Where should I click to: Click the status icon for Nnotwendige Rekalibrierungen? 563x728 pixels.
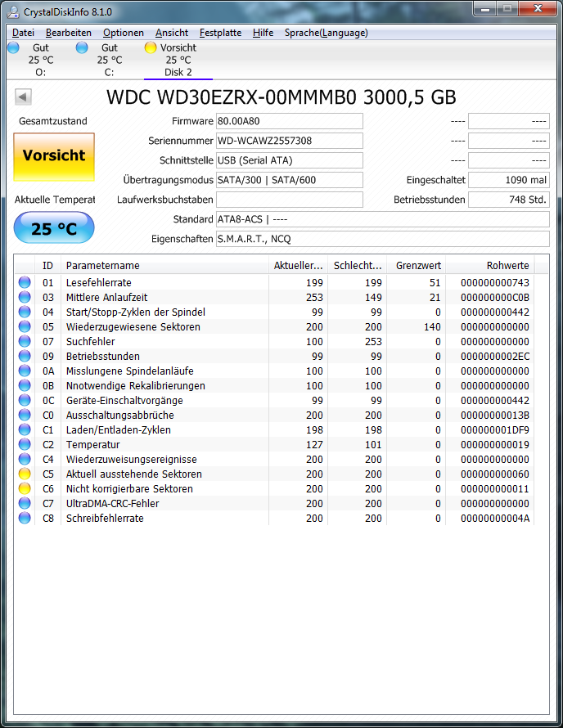pos(25,385)
